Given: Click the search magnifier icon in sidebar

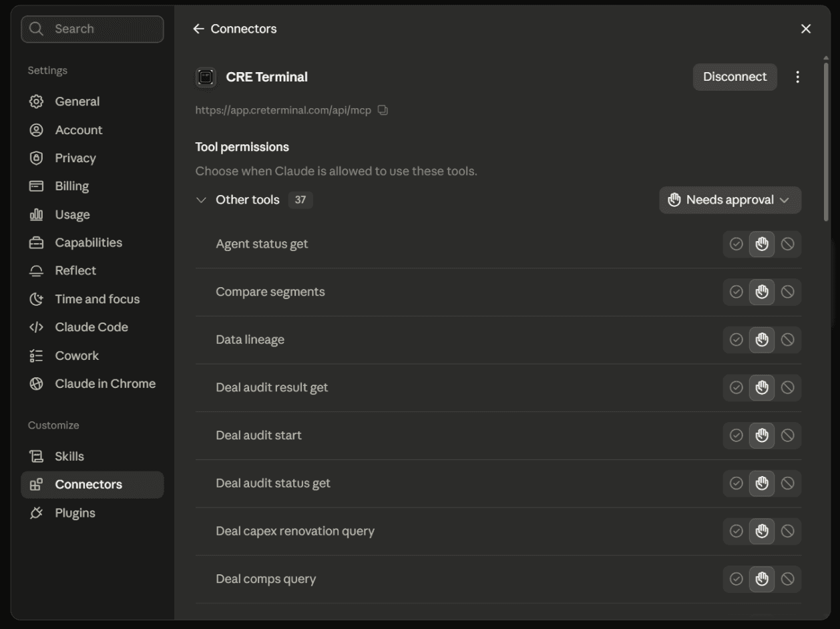Looking at the screenshot, I should click(37, 29).
